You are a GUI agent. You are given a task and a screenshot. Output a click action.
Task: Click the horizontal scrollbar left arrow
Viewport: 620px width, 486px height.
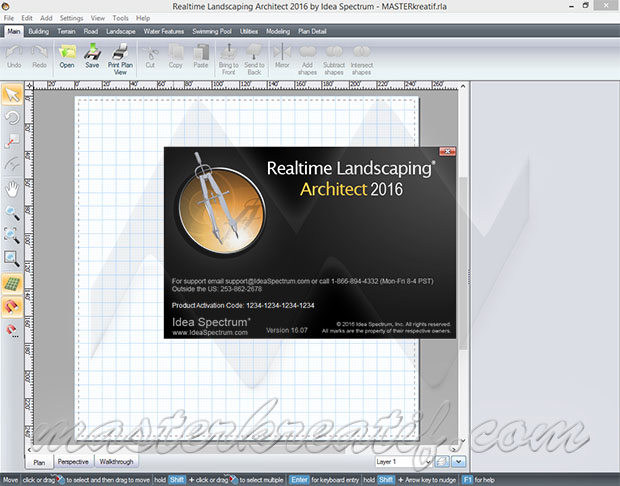(x=29, y=450)
